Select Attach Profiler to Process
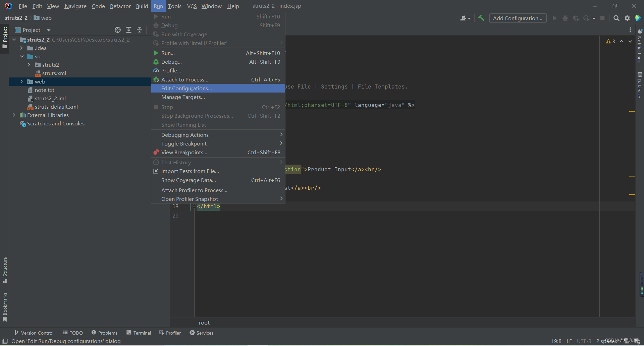 tap(218, 190)
